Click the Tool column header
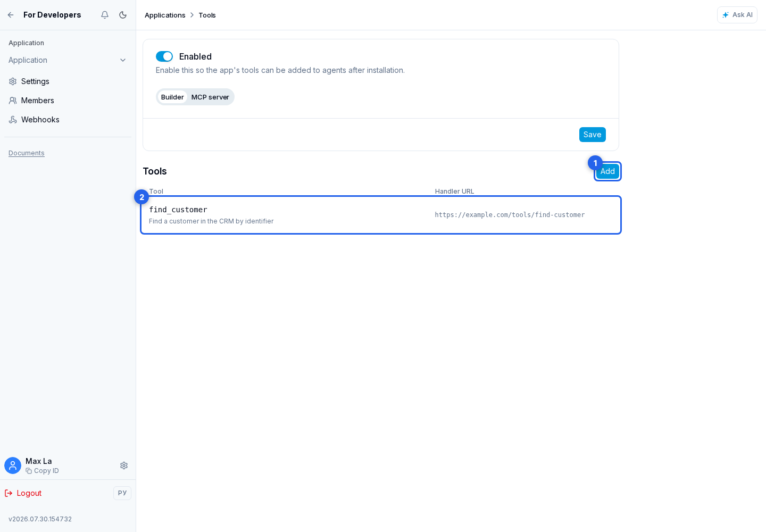 coord(156,191)
